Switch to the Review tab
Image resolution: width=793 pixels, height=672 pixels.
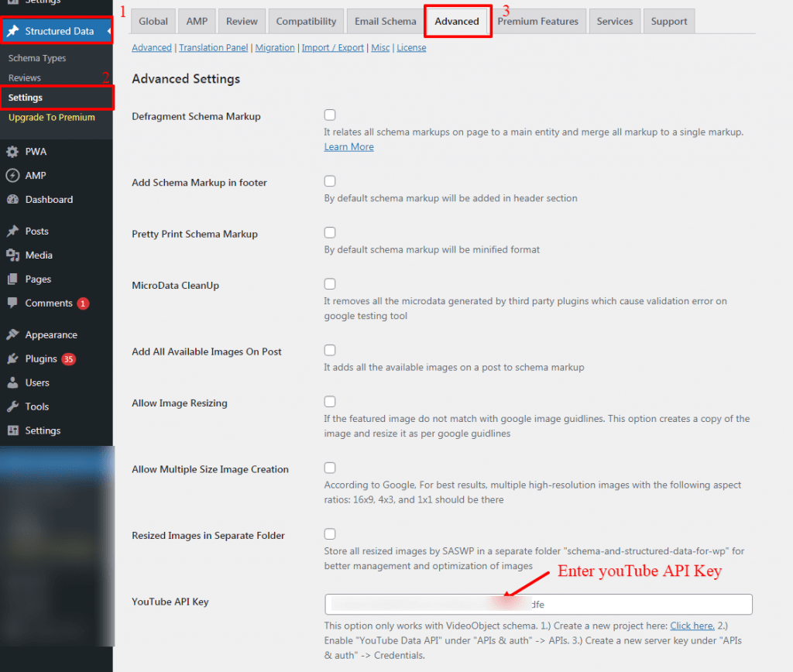[242, 21]
